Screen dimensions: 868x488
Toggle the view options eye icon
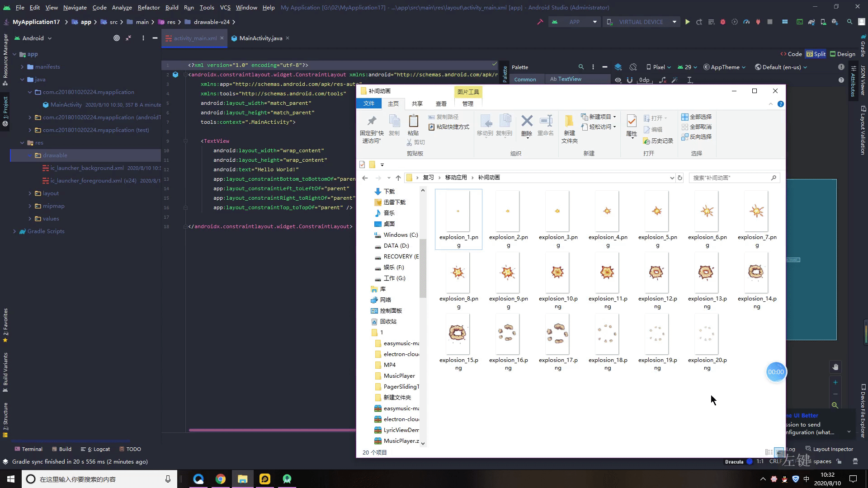tap(618, 80)
